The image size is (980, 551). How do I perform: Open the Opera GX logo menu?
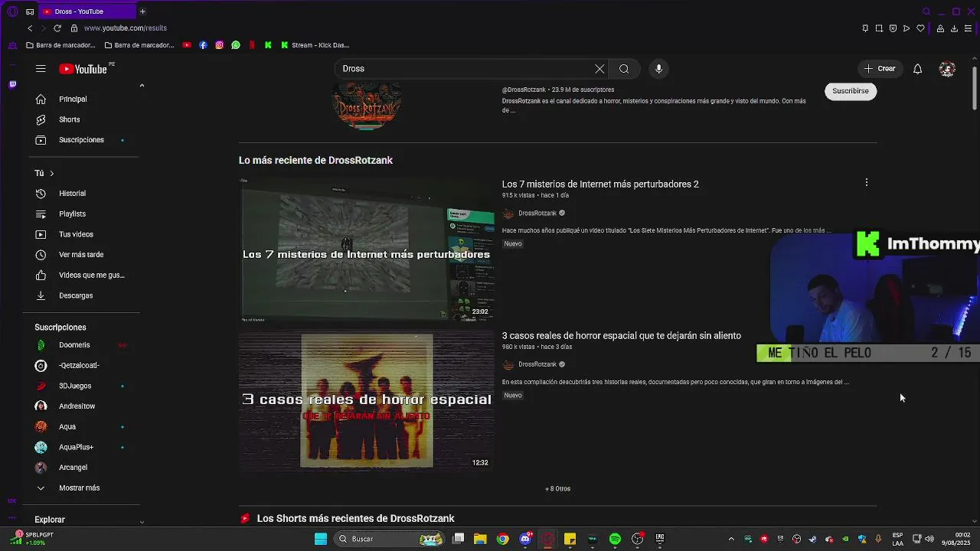[x=12, y=11]
